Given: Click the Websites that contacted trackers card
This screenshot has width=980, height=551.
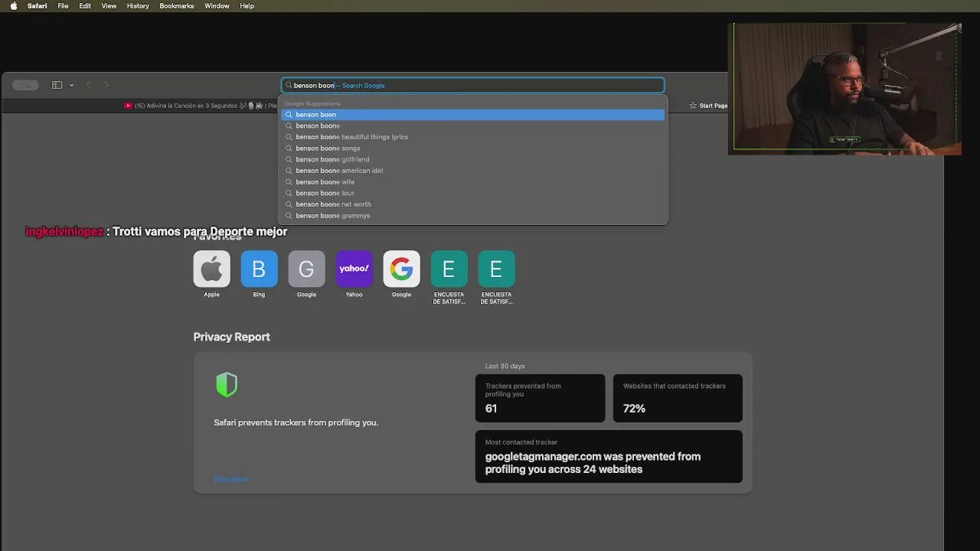Looking at the screenshot, I should coord(678,398).
